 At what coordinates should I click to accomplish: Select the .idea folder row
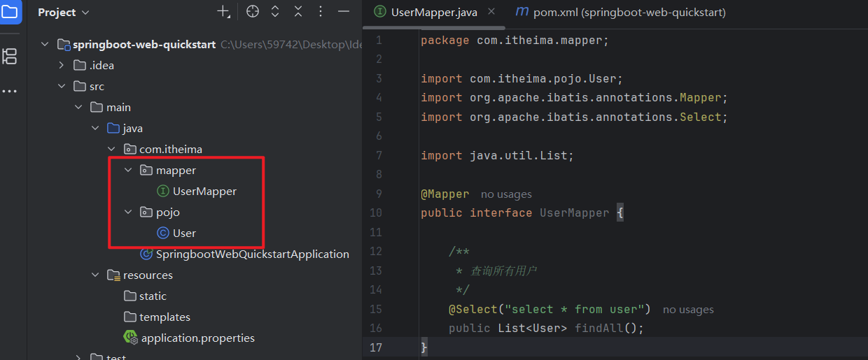click(195, 66)
